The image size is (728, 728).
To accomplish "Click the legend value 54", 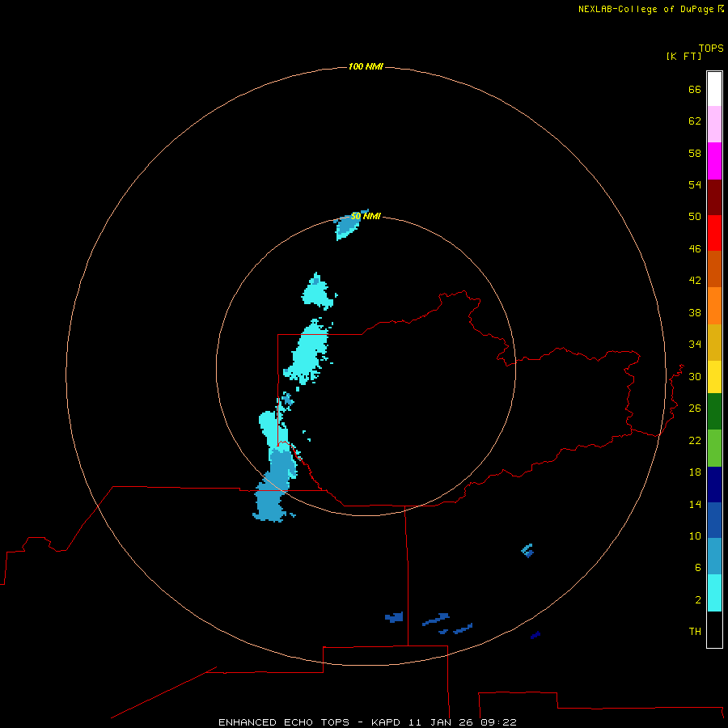I will [x=695, y=184].
